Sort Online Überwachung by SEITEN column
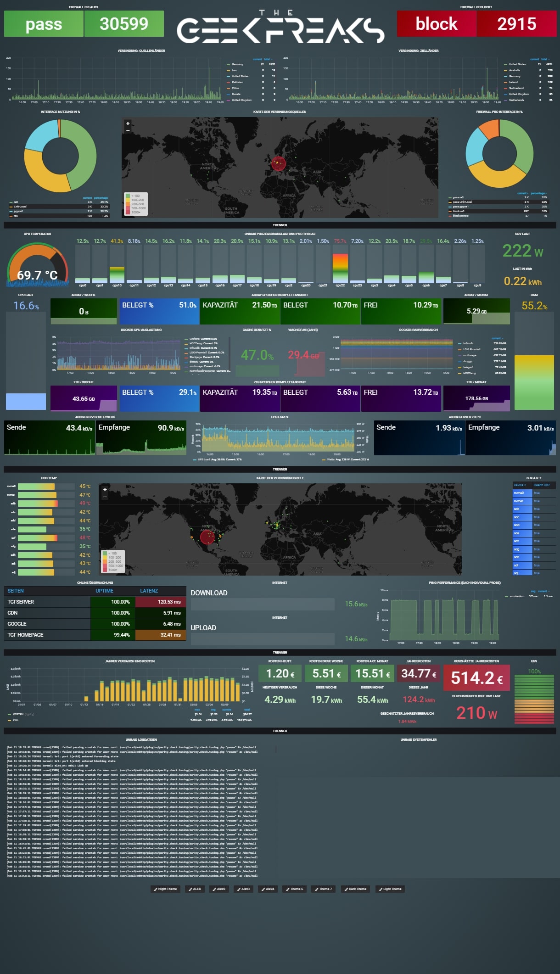 click(16, 591)
